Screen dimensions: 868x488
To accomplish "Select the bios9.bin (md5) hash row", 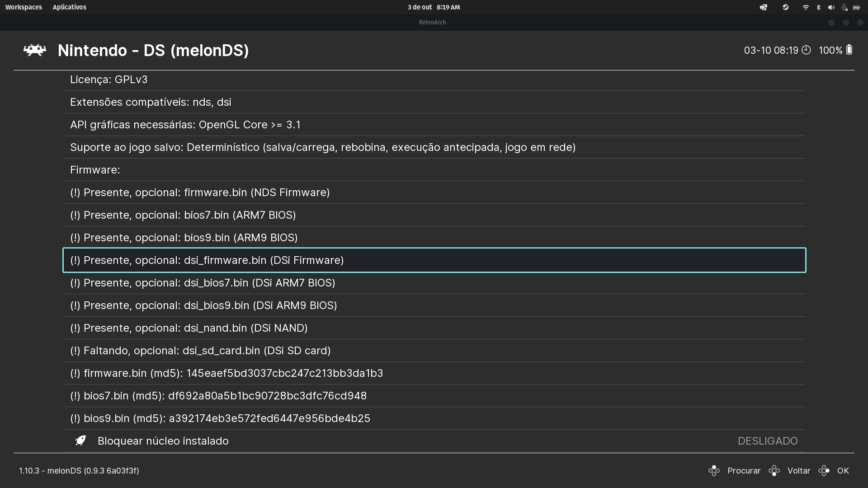I will (x=434, y=418).
